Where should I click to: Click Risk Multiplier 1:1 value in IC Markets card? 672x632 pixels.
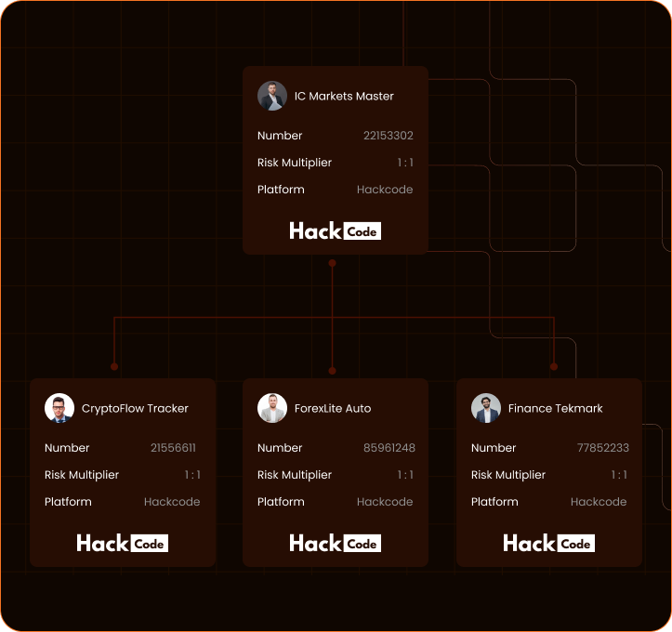pyautogui.click(x=405, y=163)
